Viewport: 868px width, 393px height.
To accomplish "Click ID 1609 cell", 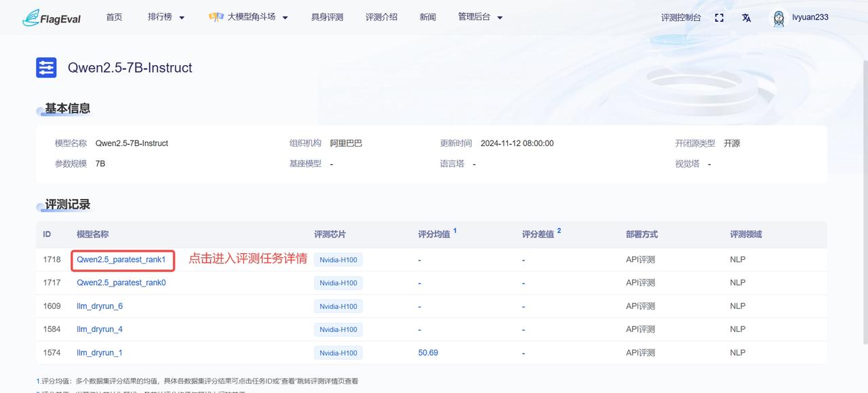I will click(52, 306).
